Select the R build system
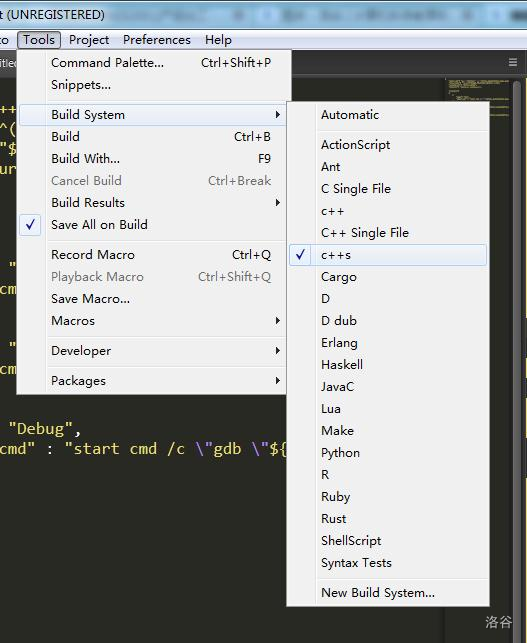527x643 pixels. pyautogui.click(x=388, y=475)
